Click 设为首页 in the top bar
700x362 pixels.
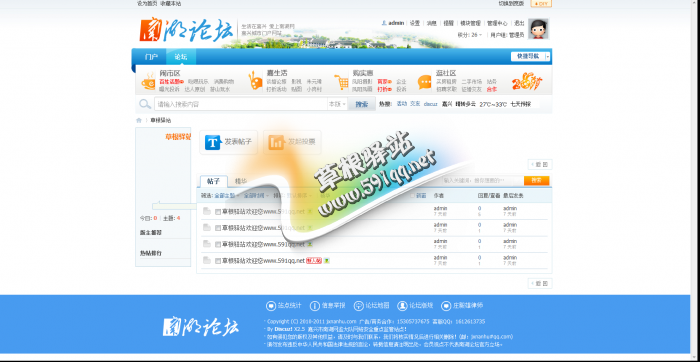(147, 4)
